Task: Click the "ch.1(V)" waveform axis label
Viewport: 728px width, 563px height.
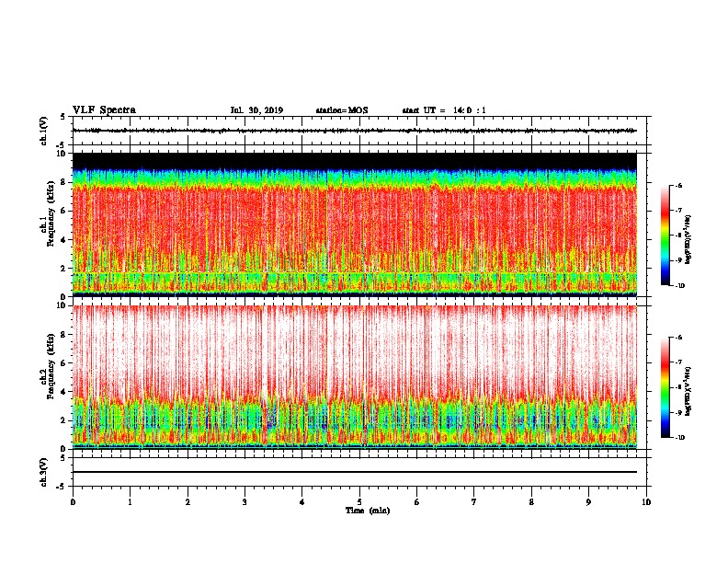Action: pyautogui.click(x=43, y=131)
